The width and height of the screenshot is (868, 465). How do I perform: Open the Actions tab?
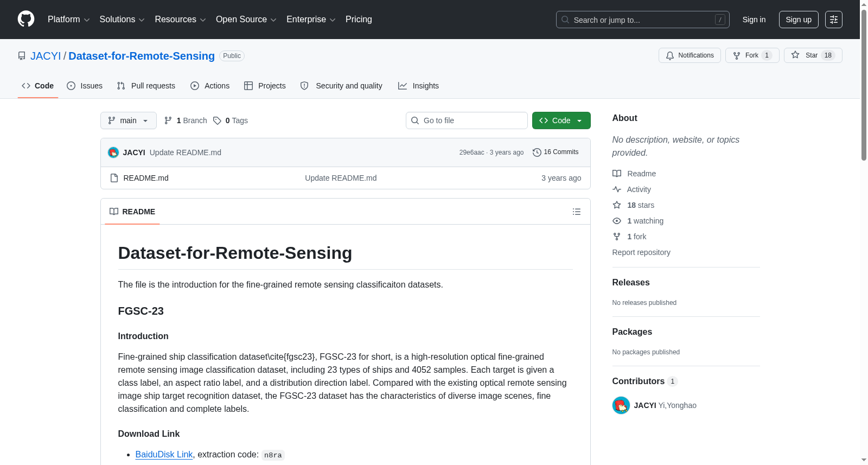[210, 86]
